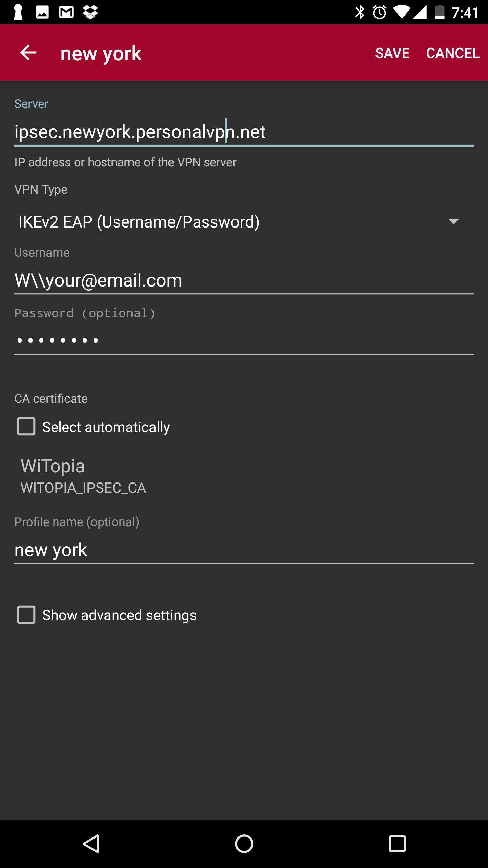The height and width of the screenshot is (868, 488).
Task: Edit the Profile name field
Action: (x=243, y=550)
